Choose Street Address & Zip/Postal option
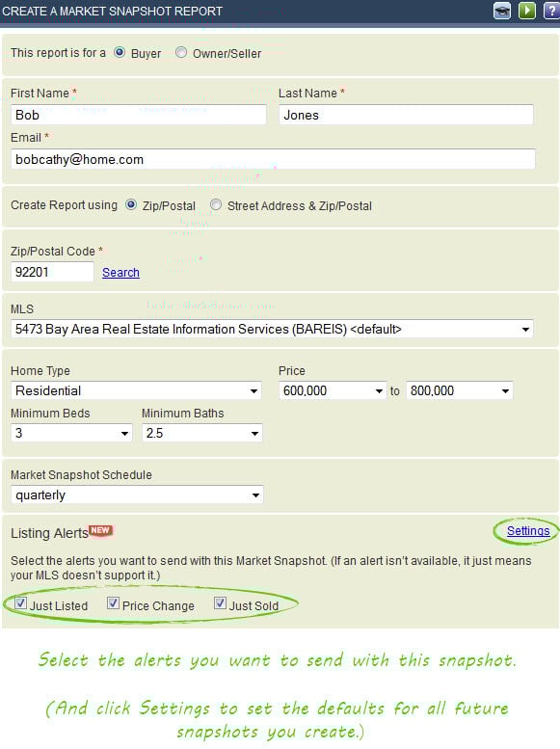The image size is (560, 749). pyautogui.click(x=216, y=205)
